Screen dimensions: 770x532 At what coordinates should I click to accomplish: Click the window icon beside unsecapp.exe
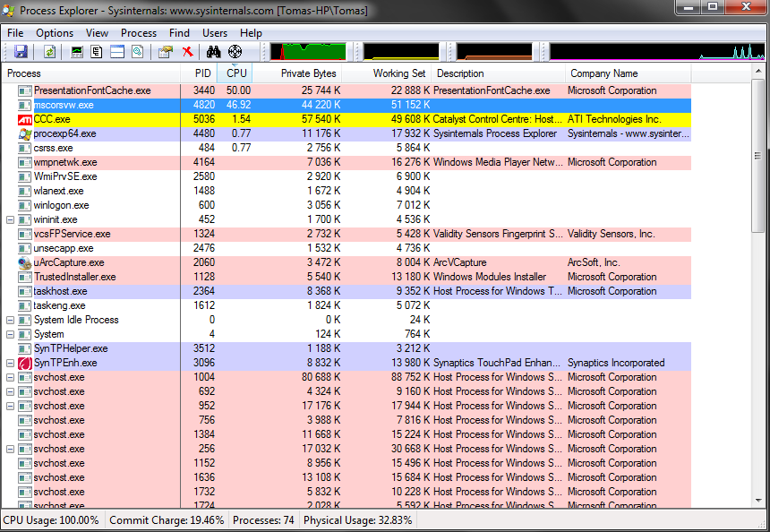[x=24, y=249]
